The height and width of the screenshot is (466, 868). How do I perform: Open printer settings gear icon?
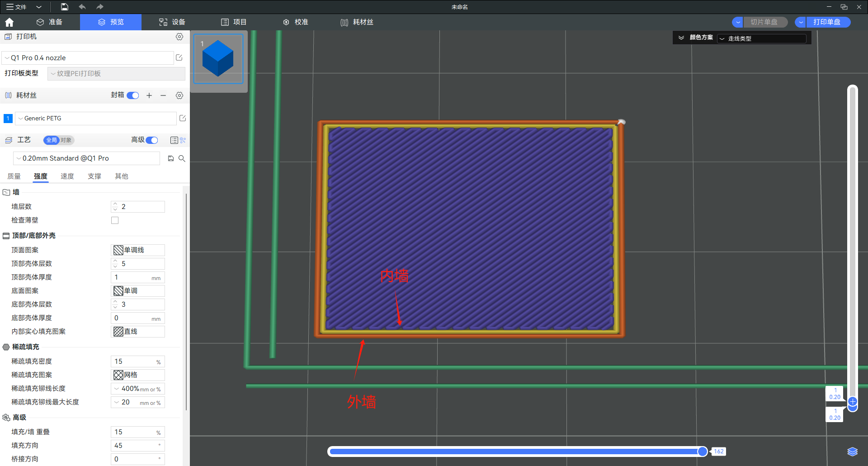179,37
